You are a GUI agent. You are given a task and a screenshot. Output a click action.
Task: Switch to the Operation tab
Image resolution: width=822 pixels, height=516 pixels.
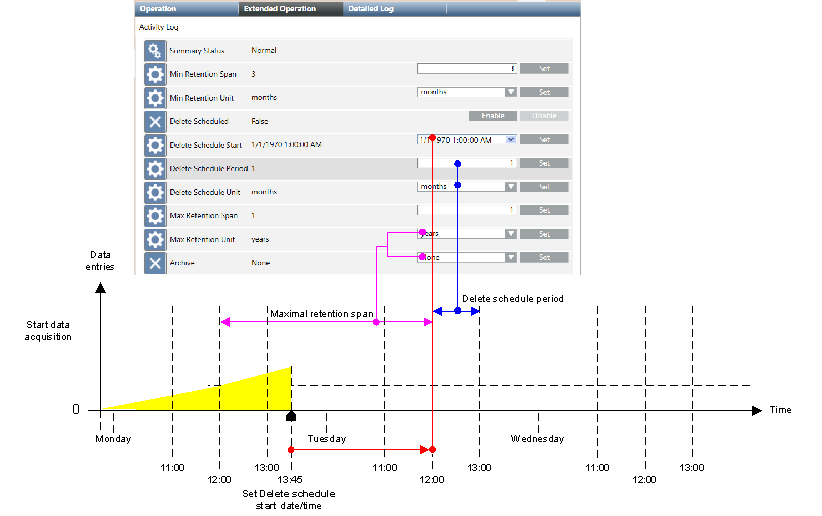coord(158,8)
